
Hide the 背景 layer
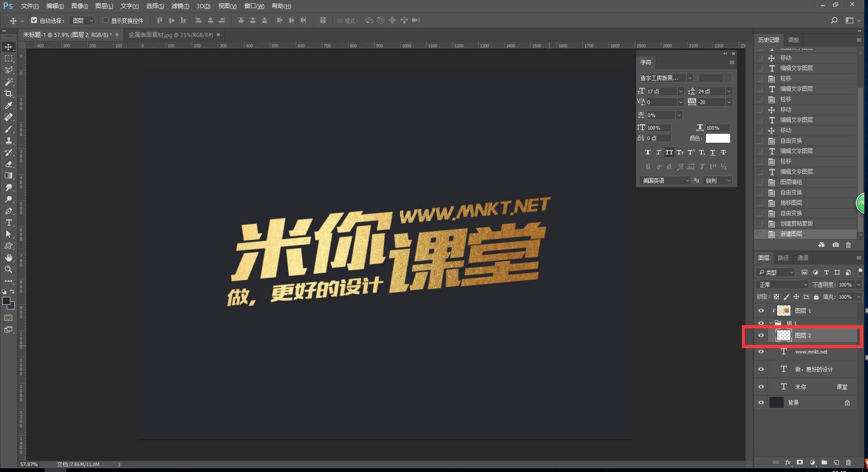[761, 403]
